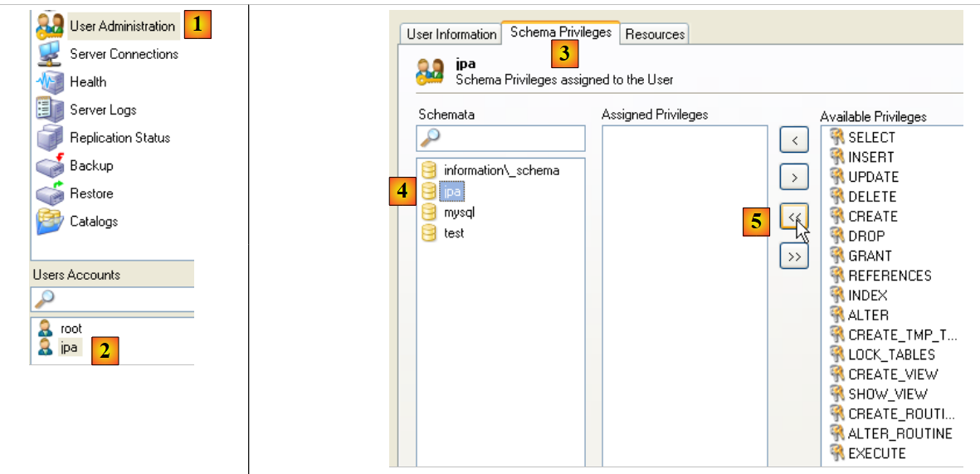The image size is (980, 474).
Task: Click the Schema Privileges tab
Action: pyautogui.click(x=560, y=32)
